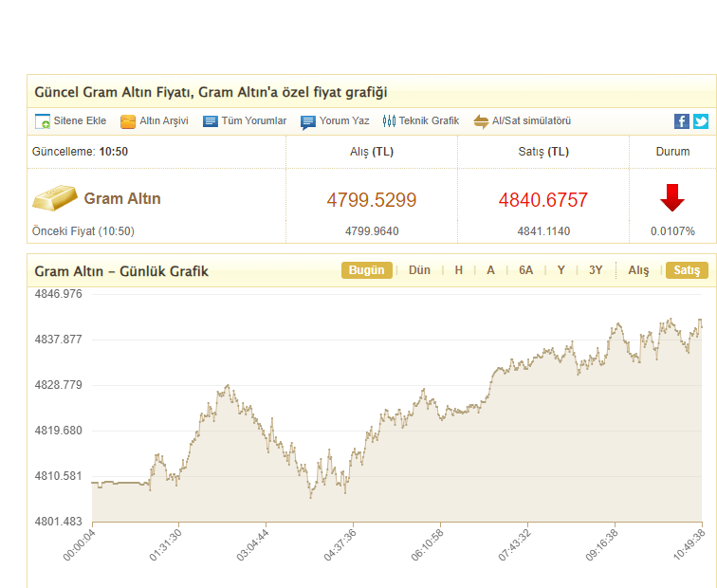Click the Al/Sat simülatörü arrows icon
717x588 pixels.
[481, 121]
